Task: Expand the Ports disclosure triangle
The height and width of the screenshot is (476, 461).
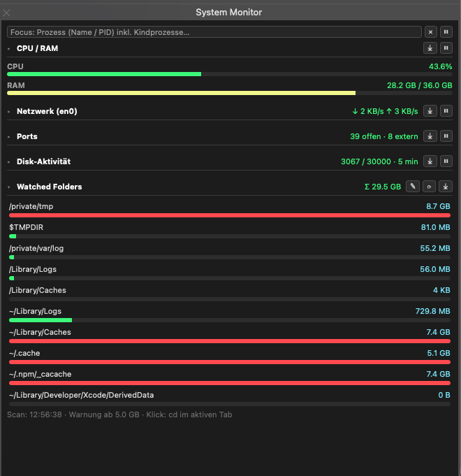Action: pyautogui.click(x=9, y=137)
